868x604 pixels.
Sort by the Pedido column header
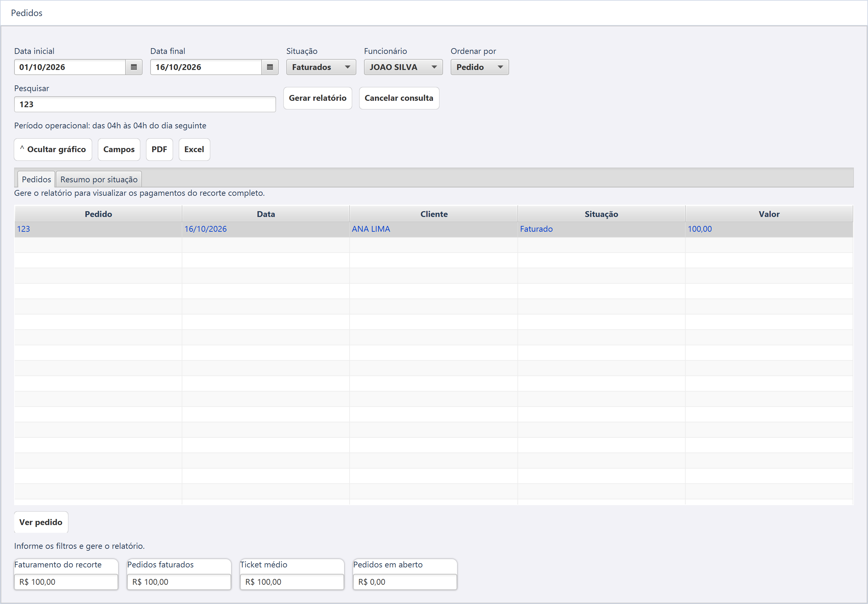point(98,214)
